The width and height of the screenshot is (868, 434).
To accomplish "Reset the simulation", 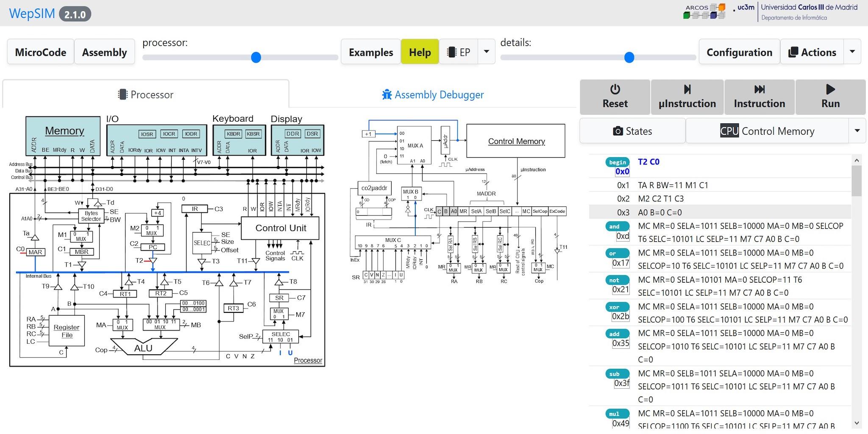I will 615,97.
